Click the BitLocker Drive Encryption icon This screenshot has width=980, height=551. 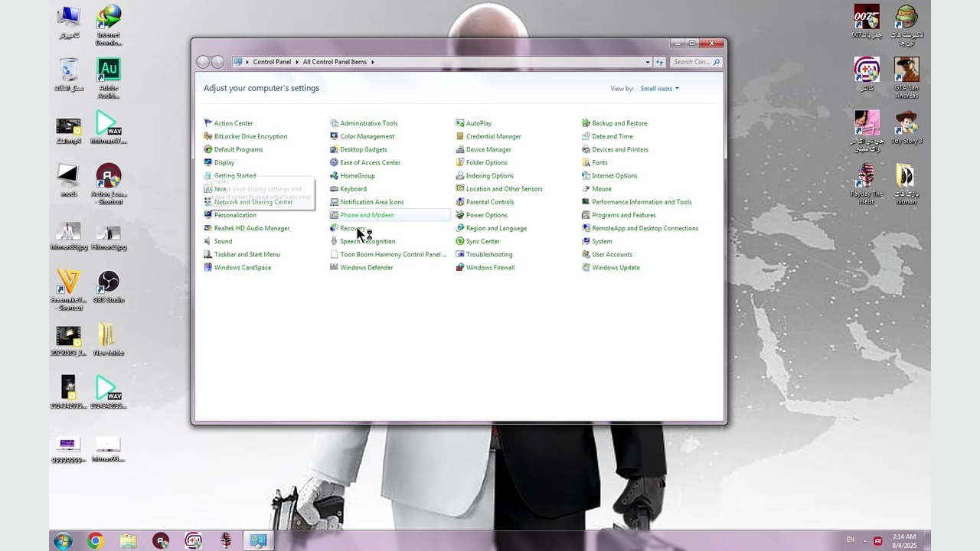tap(207, 136)
